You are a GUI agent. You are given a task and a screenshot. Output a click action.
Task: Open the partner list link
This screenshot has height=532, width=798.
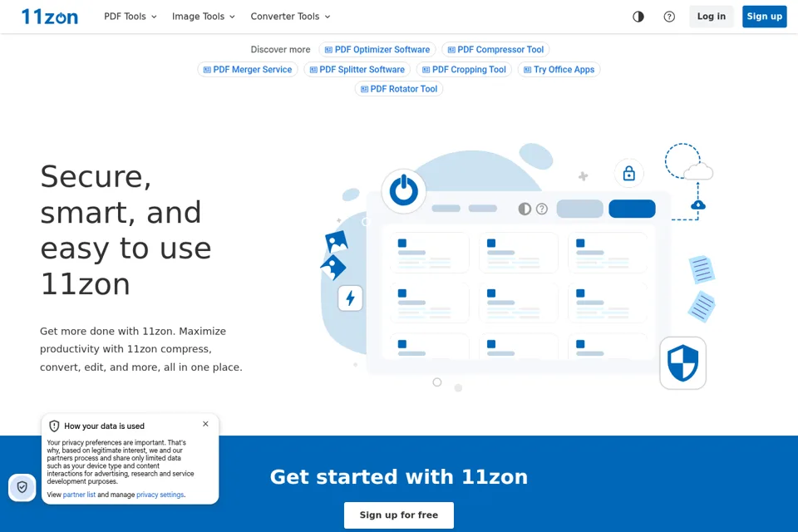(79, 495)
